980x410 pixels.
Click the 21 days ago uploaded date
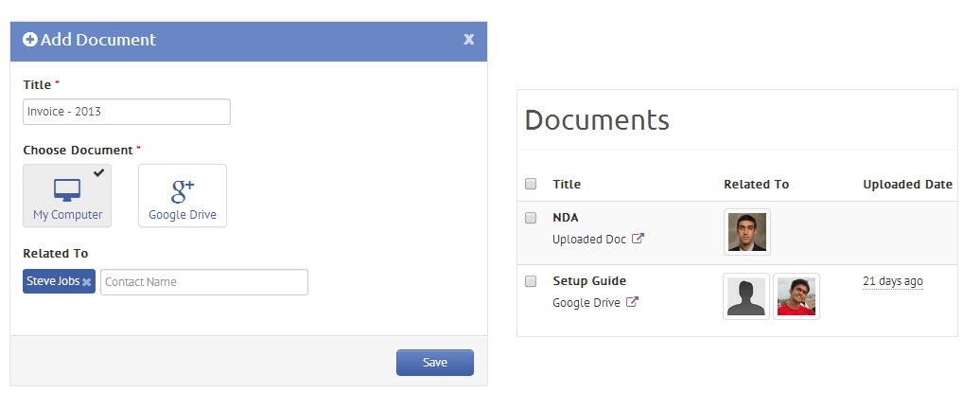click(x=893, y=281)
